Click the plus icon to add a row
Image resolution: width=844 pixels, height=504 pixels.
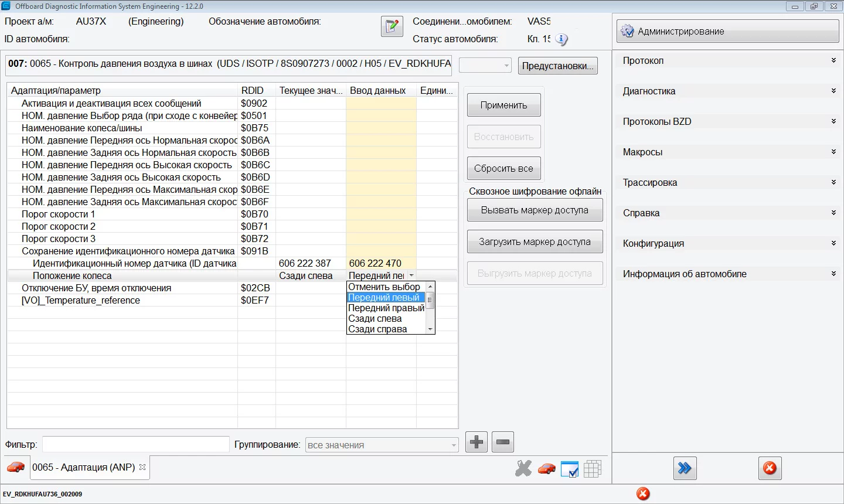[477, 442]
